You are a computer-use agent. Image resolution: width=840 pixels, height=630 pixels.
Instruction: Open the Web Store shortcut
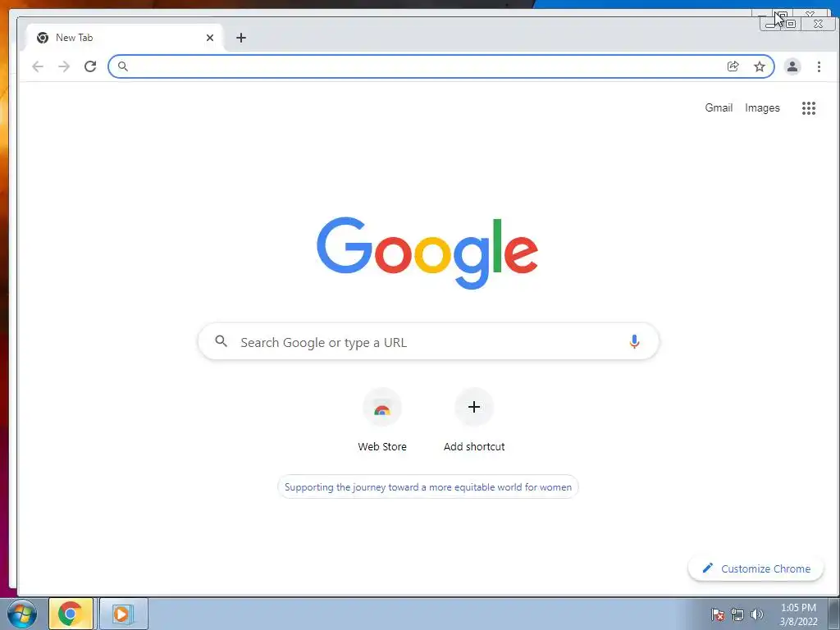coord(382,421)
